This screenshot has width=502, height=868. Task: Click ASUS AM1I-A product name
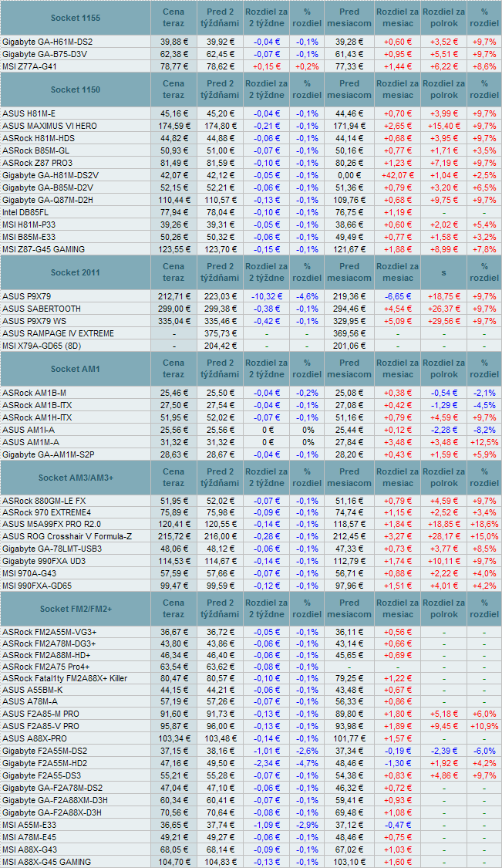pos(27,430)
